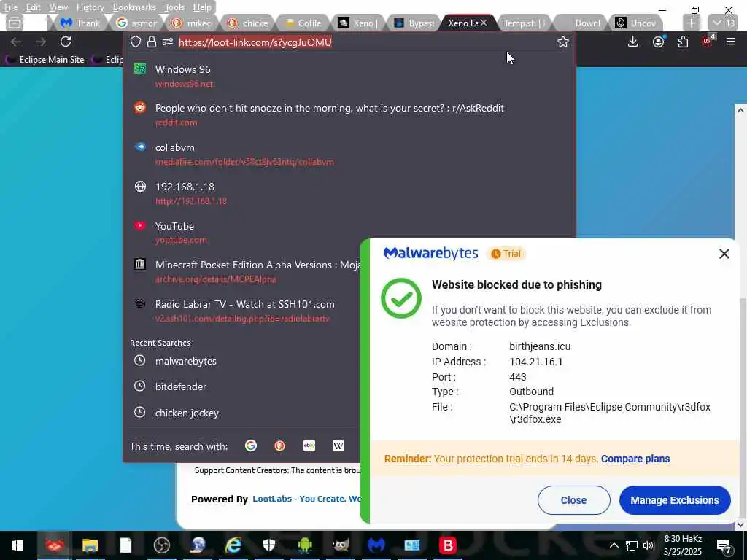This screenshot has width=747, height=560.
Task: Open Malwarebytes from the taskbar
Action: pyautogui.click(x=376, y=545)
